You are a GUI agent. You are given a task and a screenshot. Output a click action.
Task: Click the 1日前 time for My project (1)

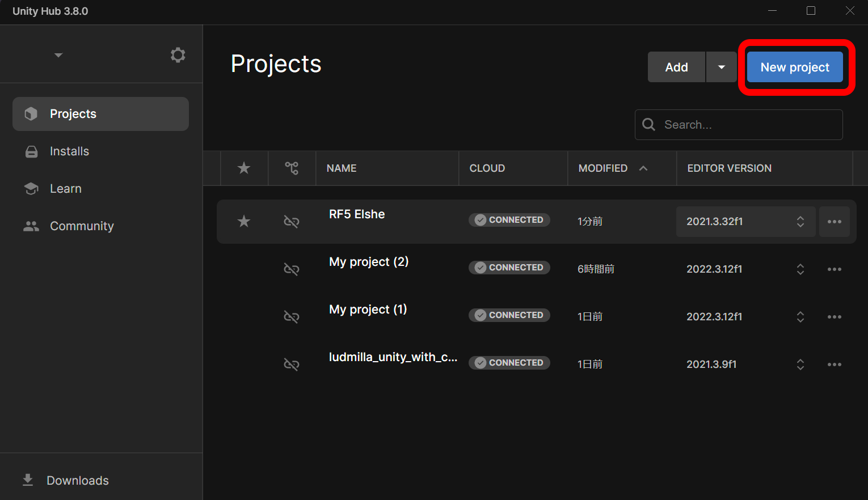[590, 317]
